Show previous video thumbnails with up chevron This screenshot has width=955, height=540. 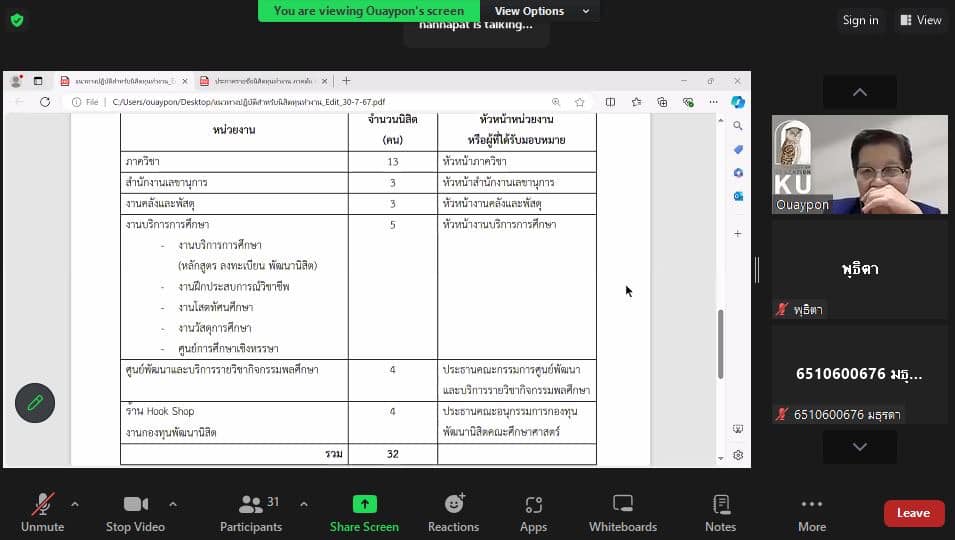pos(860,93)
